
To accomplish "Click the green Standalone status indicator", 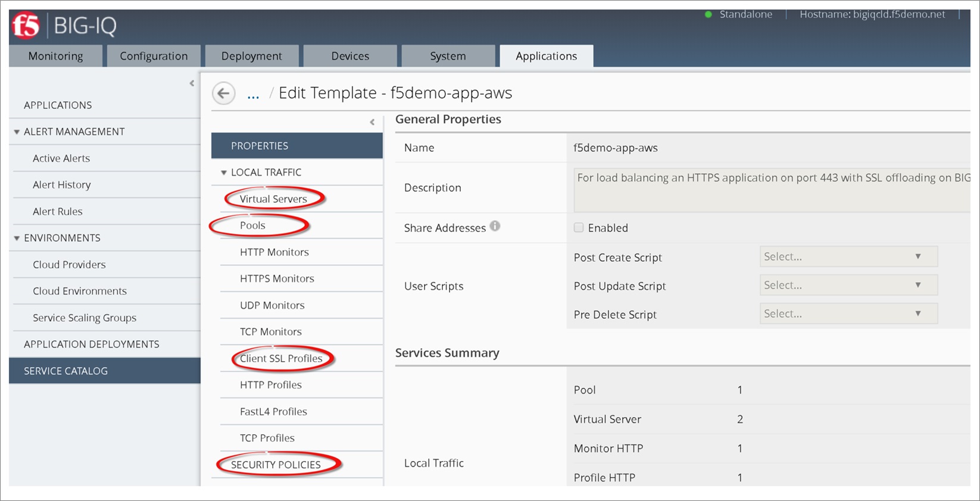I will 709,14.
